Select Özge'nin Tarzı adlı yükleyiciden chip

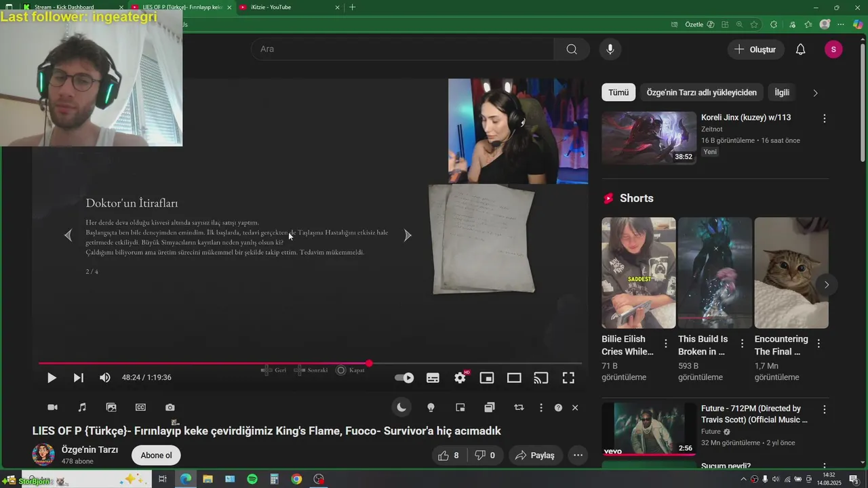click(x=701, y=92)
